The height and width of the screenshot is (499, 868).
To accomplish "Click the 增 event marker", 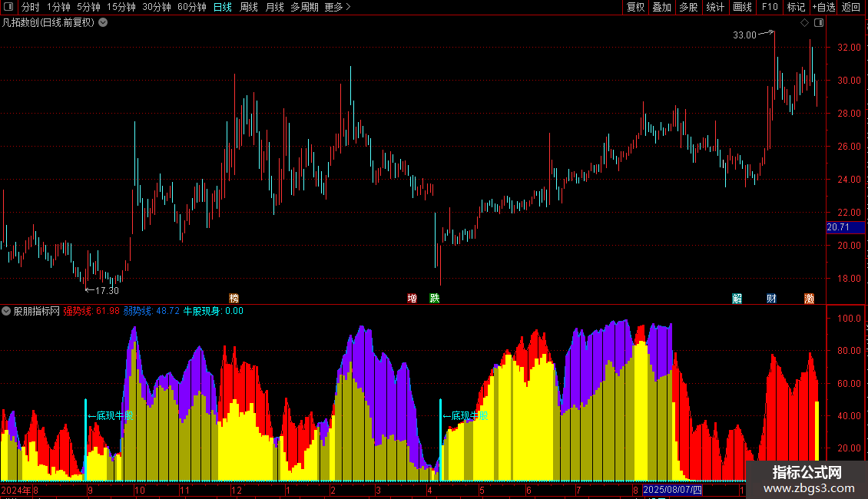I will pyautogui.click(x=412, y=298).
